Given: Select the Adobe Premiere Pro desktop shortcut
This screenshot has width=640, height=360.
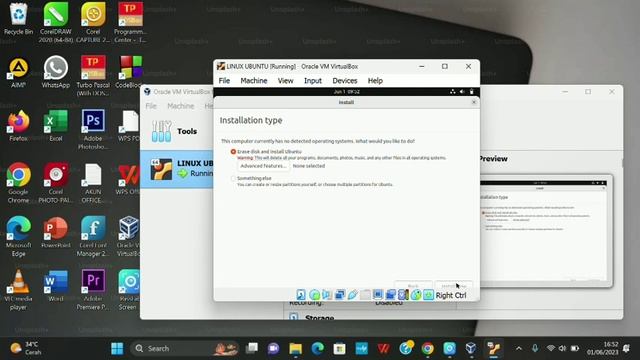Looking at the screenshot, I should [x=93, y=290].
